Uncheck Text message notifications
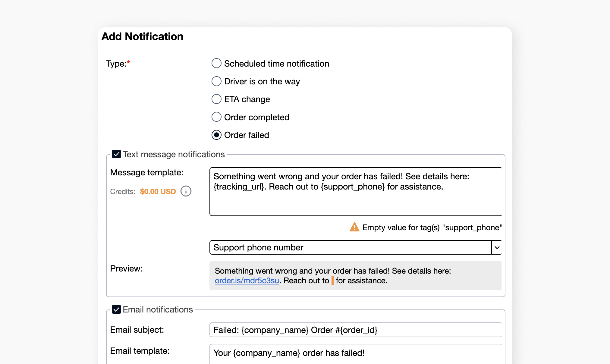The width and height of the screenshot is (610, 364). (116, 154)
